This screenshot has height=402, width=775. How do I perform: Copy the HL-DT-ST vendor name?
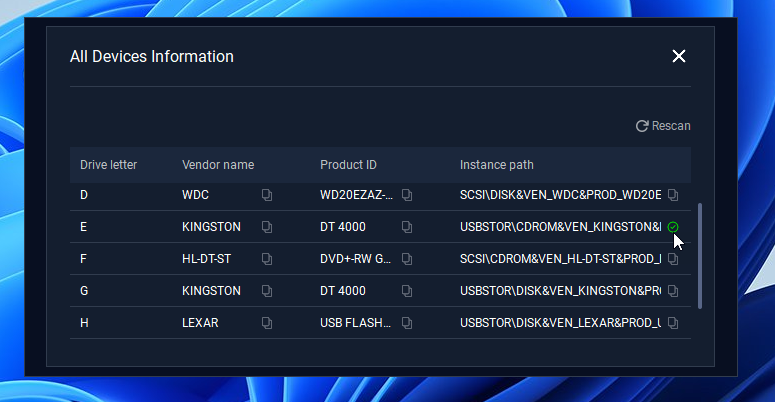coord(267,259)
